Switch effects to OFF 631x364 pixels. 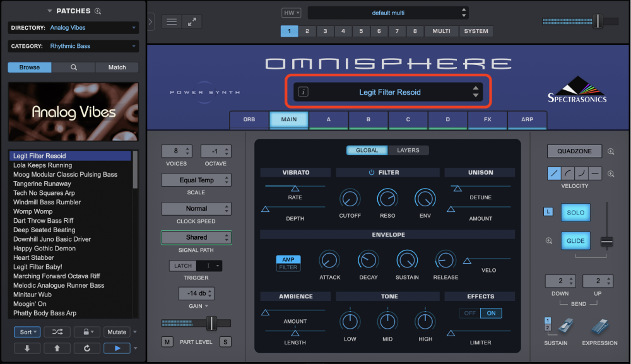(469, 313)
